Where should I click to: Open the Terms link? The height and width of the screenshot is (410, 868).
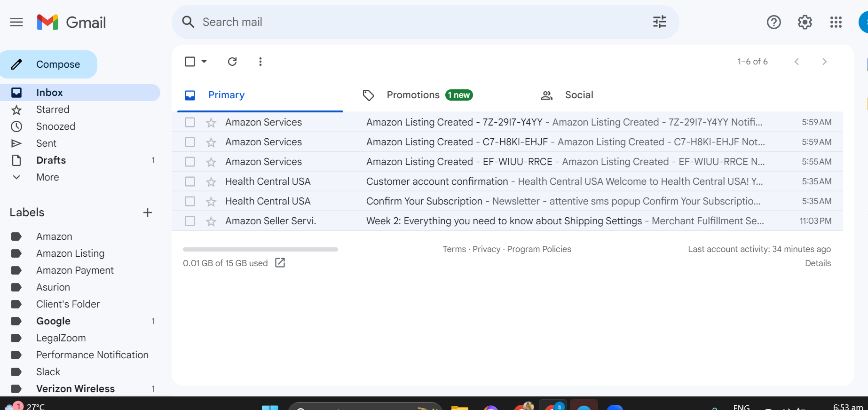click(454, 249)
